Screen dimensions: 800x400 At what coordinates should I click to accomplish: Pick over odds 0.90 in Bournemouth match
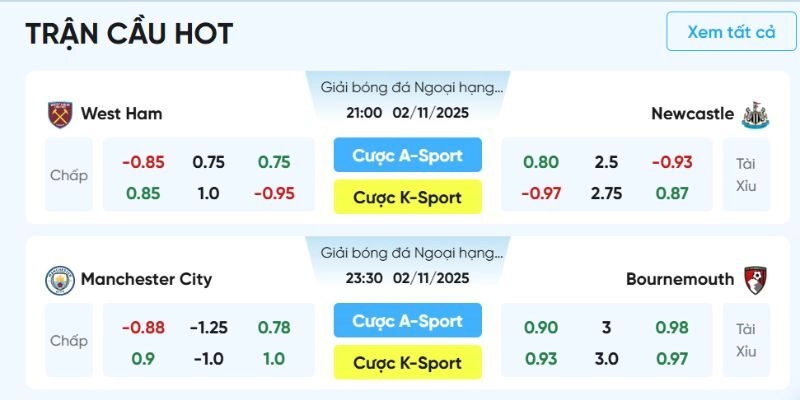pyautogui.click(x=541, y=328)
